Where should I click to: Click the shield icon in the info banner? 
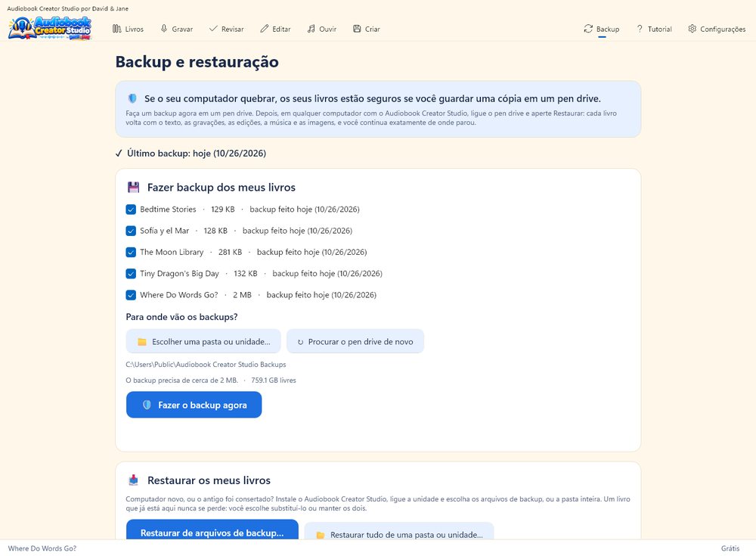pyautogui.click(x=132, y=98)
